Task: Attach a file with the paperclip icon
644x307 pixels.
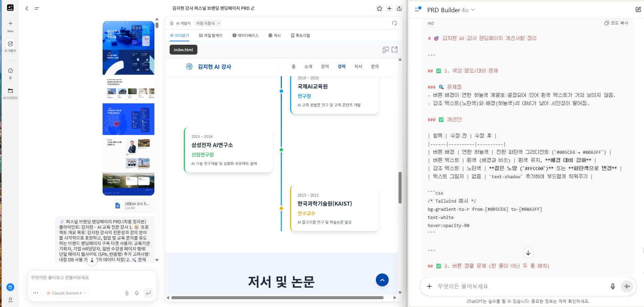Action: click(127, 293)
